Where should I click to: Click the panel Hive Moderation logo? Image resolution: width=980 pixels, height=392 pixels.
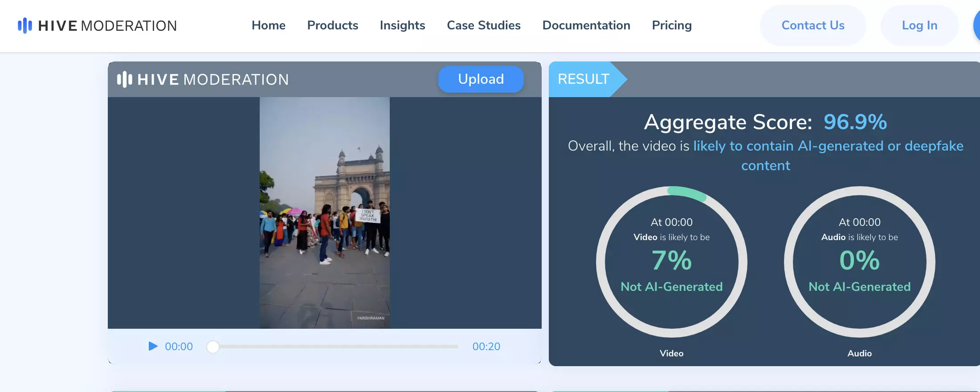click(203, 79)
